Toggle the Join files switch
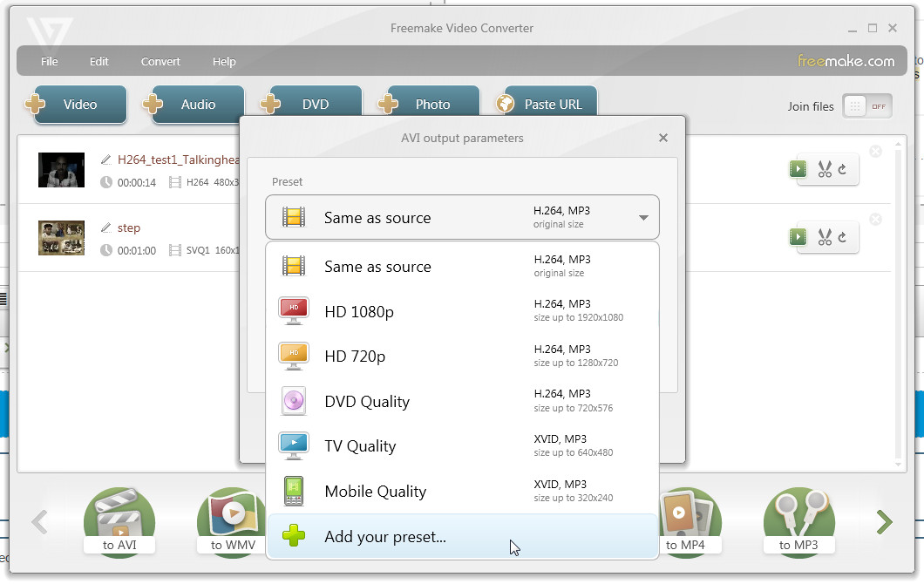Image resolution: width=924 pixels, height=584 pixels. click(866, 106)
